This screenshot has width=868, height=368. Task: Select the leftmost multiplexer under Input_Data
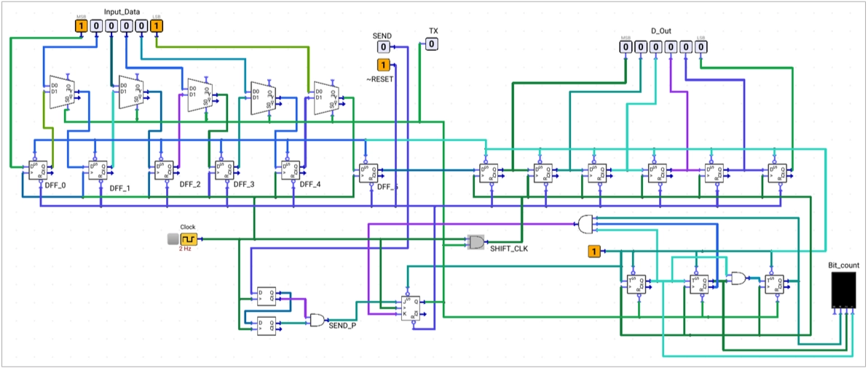[61, 92]
